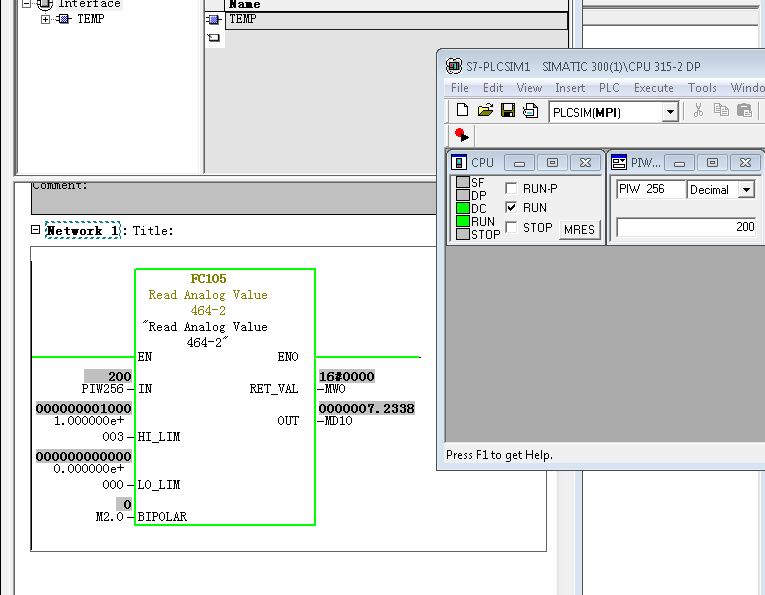Save the PLC simulation with the floppy disk icon
This screenshot has width=765, height=595.
tap(508, 111)
